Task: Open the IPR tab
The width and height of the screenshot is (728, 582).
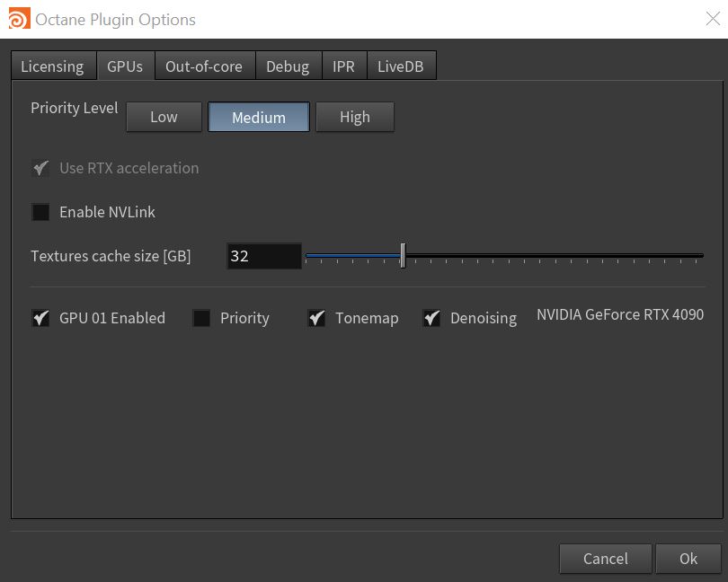Action: [343, 66]
